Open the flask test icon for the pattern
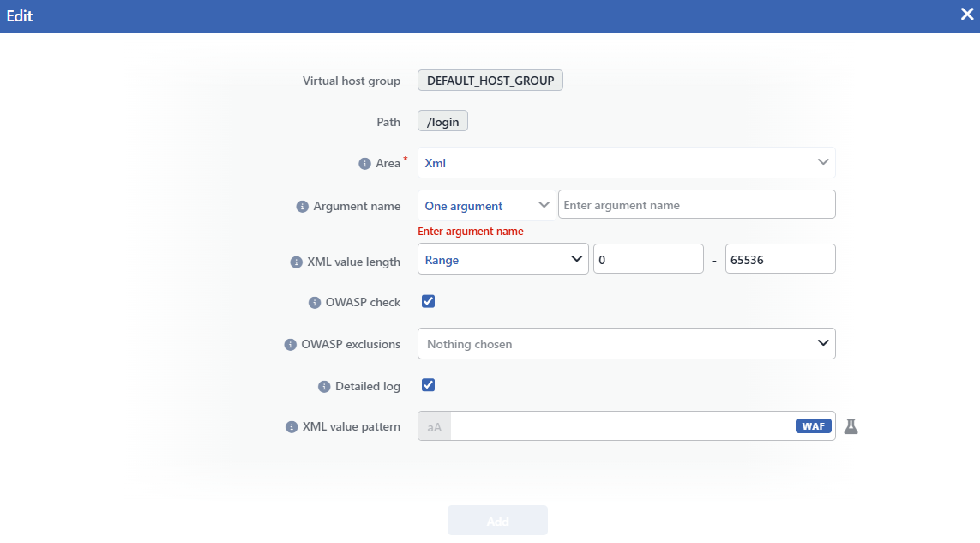Image resolution: width=980 pixels, height=543 pixels. tap(851, 426)
